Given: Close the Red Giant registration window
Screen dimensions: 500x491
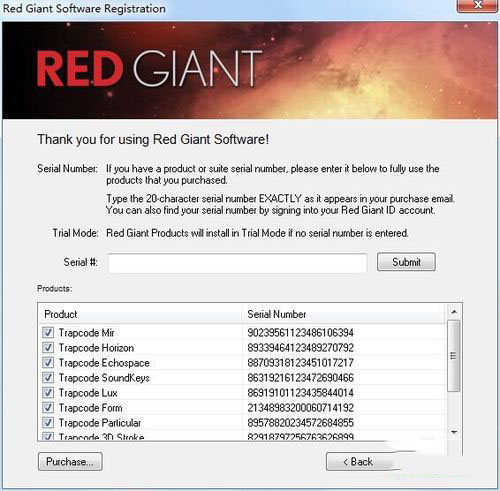Looking at the screenshot, I should point(478,5).
